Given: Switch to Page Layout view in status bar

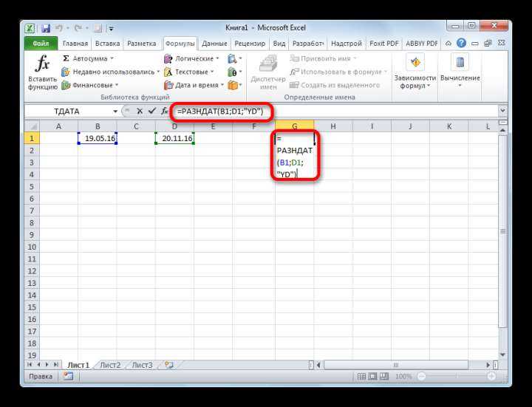Looking at the screenshot, I should pyautogui.click(x=372, y=376).
